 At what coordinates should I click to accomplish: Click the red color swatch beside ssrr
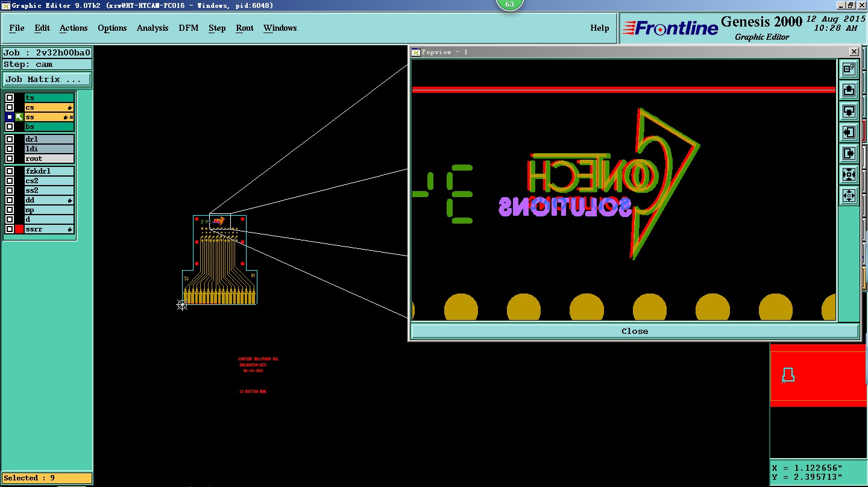(x=19, y=229)
